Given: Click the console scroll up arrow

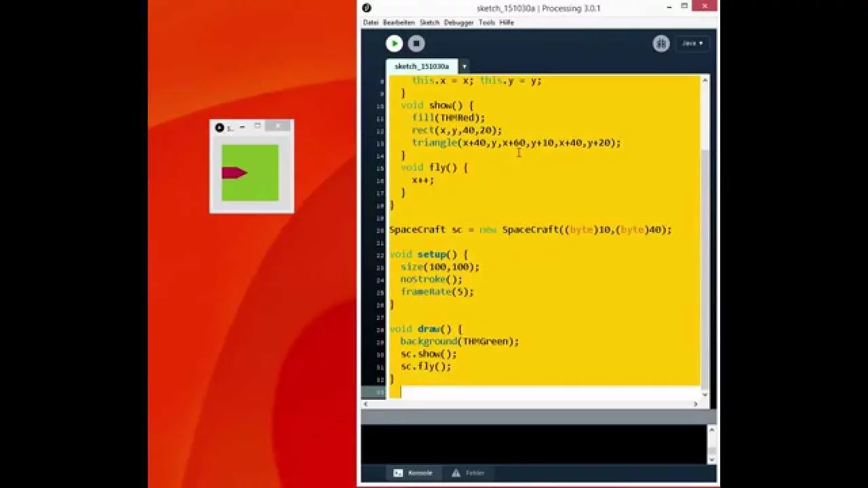Looking at the screenshot, I should coord(712,430).
